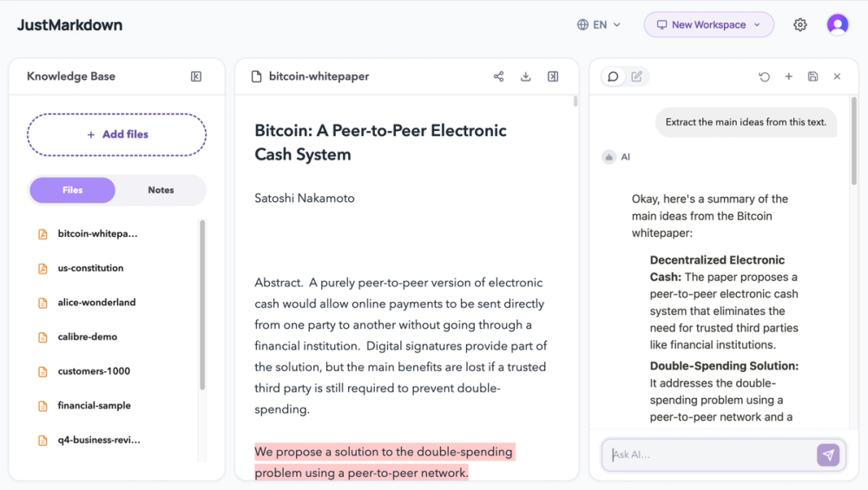Collapse the document viewer side panel
This screenshot has height=490, width=868.
[x=553, y=76]
